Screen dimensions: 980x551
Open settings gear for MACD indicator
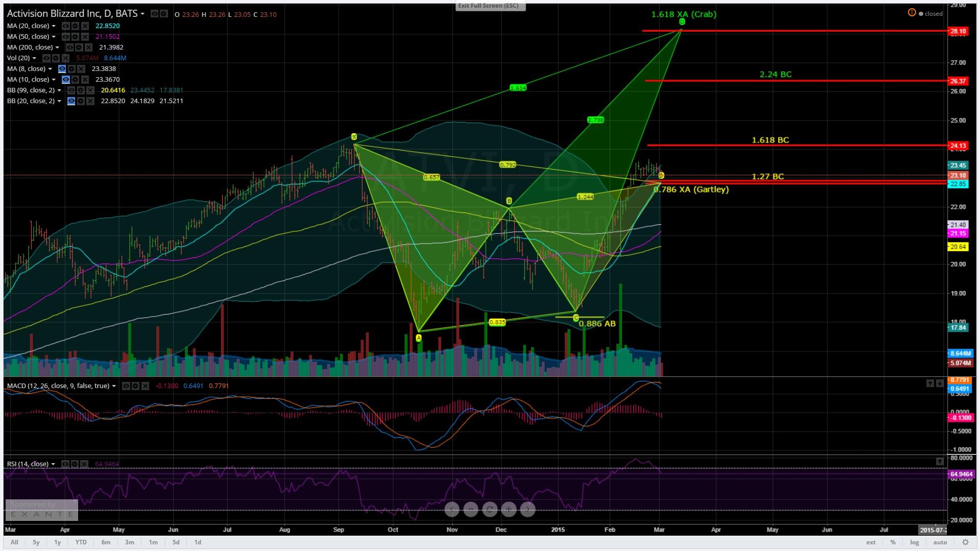[135, 386]
